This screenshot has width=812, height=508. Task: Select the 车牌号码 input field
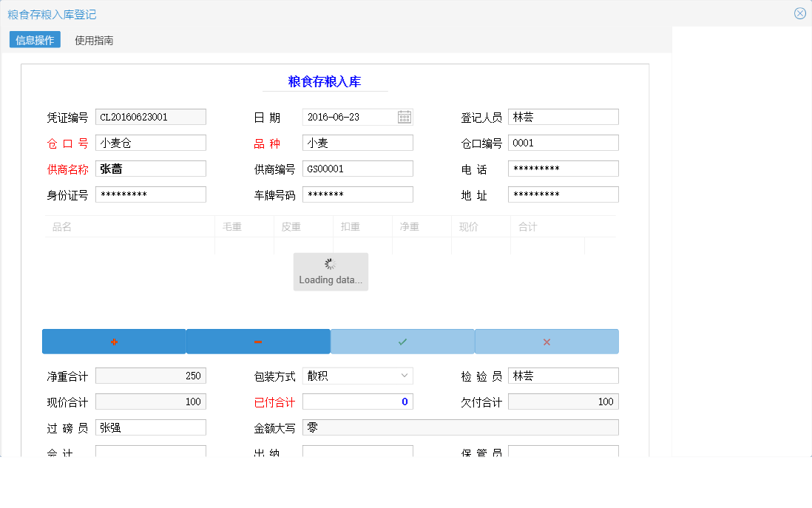coord(357,194)
